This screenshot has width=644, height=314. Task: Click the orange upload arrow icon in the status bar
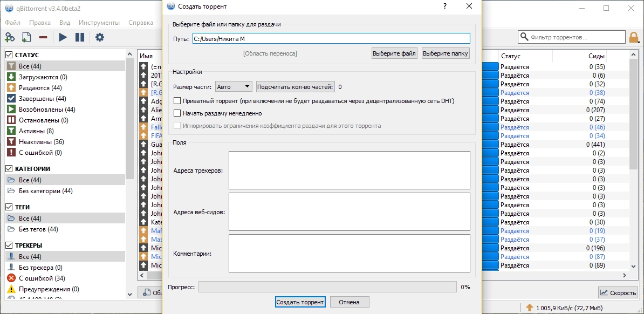point(530,307)
